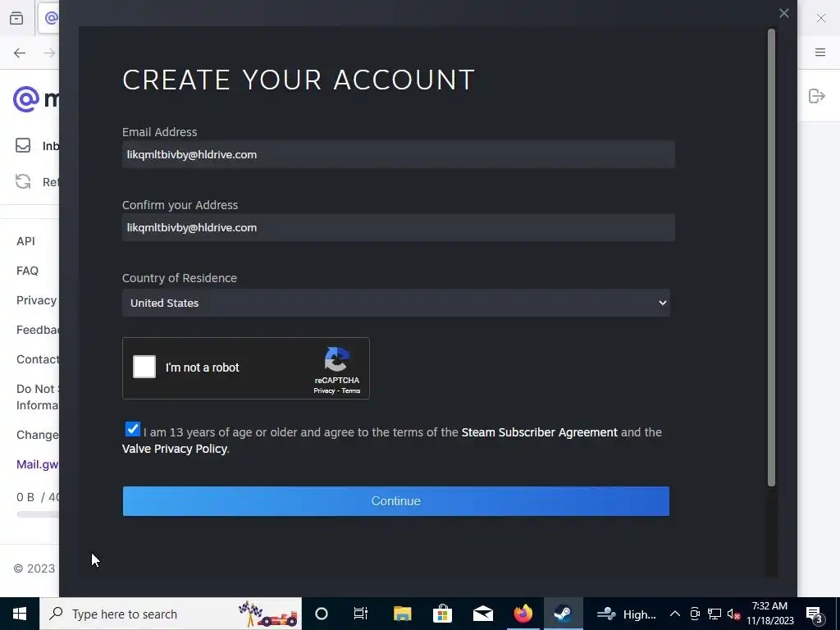Screen dimensions: 840x630
Task: Click the reCAPTCHA Privacy link
Action: (x=324, y=390)
